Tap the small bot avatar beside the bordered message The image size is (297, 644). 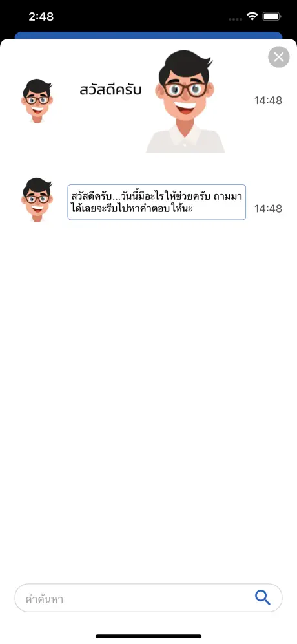(37, 200)
